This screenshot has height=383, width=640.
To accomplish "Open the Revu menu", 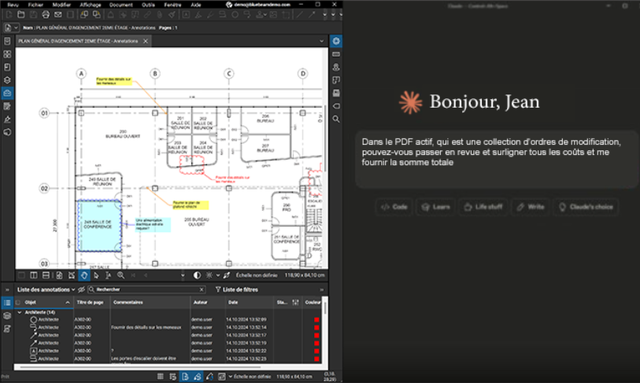I will coord(13,5).
